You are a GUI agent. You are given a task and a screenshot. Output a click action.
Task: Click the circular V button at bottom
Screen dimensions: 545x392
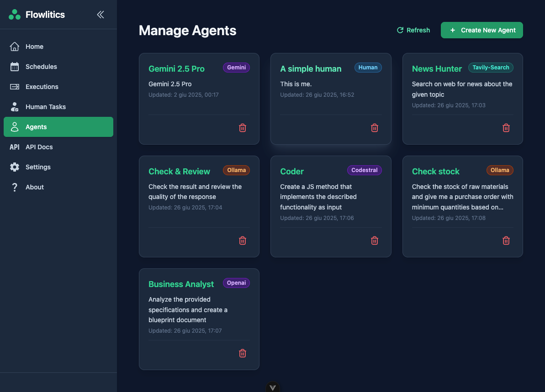272,387
